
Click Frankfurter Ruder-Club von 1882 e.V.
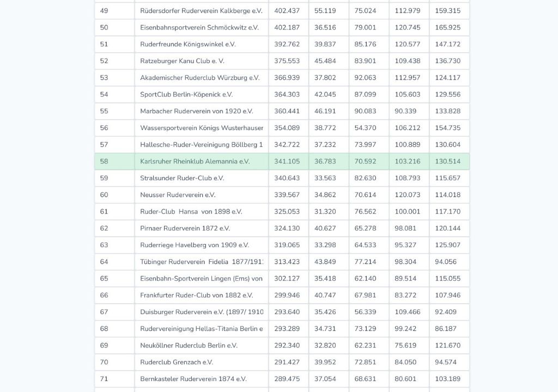(196, 295)
